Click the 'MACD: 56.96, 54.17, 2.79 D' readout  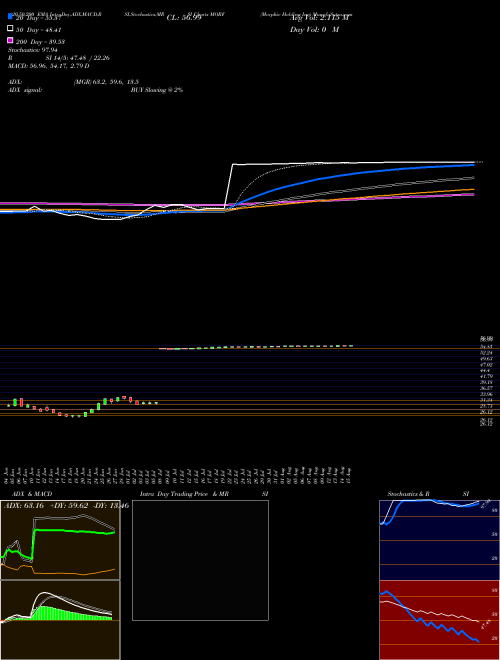click(49, 66)
